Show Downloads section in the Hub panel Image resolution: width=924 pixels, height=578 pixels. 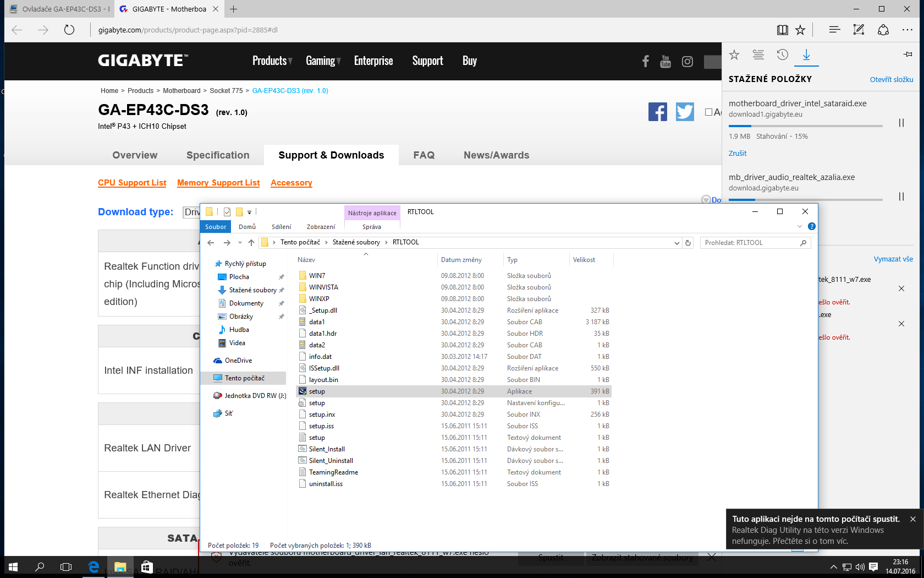(806, 54)
